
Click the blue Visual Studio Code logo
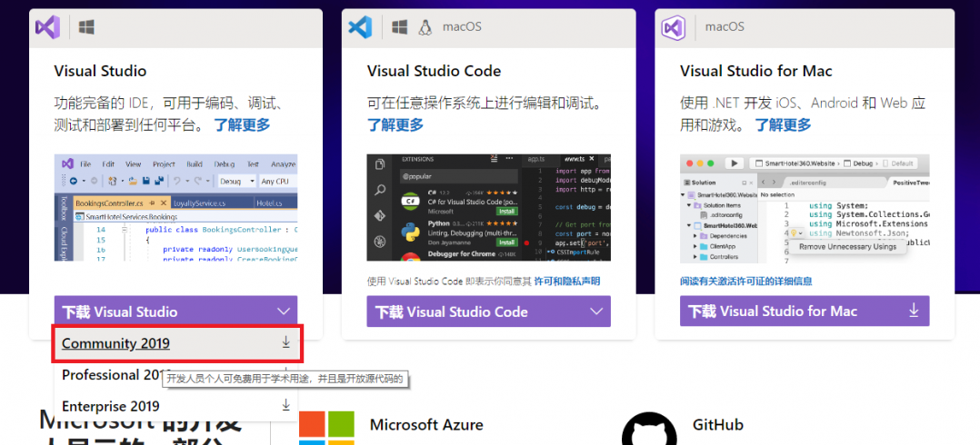tap(360, 27)
